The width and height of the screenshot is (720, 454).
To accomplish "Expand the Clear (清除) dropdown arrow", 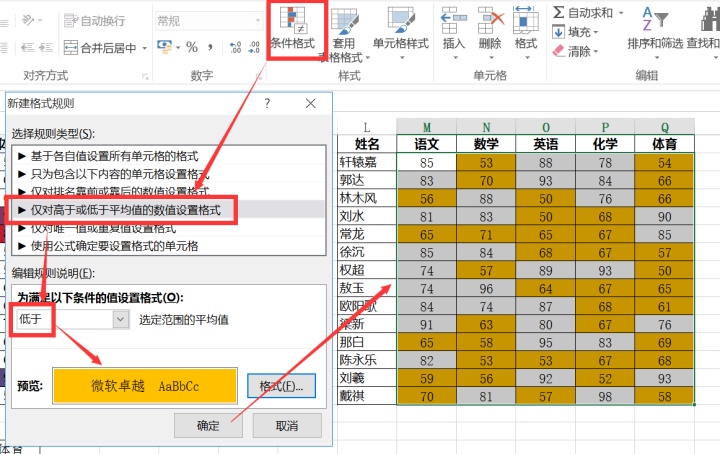I will tap(596, 51).
